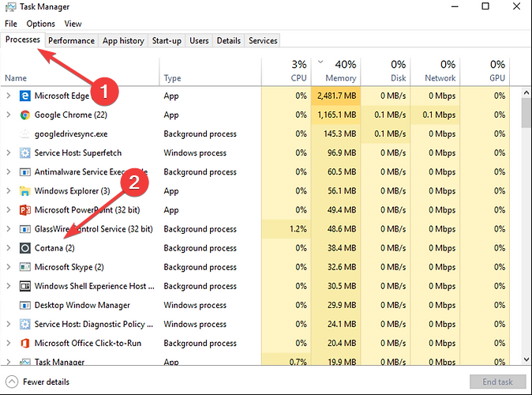Click the 1.2% CPU value
Viewport: 532px width, 395px height.
pos(298,229)
